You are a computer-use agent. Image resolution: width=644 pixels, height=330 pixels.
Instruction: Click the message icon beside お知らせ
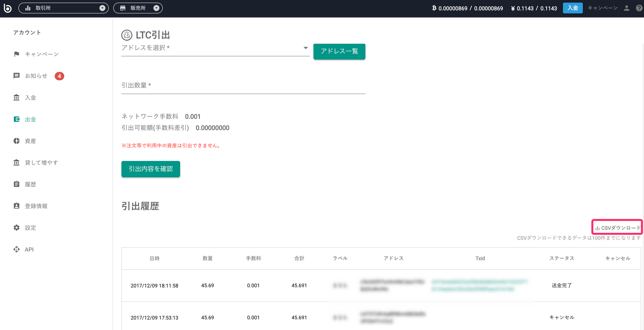[x=17, y=76]
